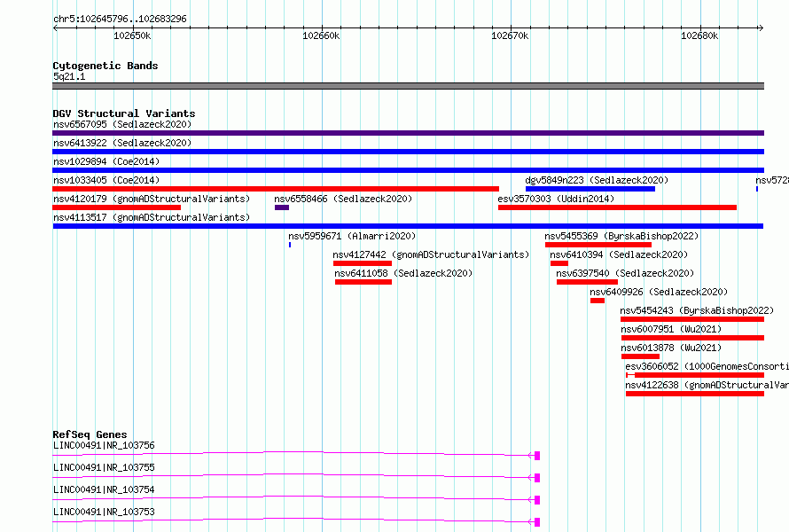Click the 102680k ruler tick label
789x532 pixels.
click(x=699, y=35)
